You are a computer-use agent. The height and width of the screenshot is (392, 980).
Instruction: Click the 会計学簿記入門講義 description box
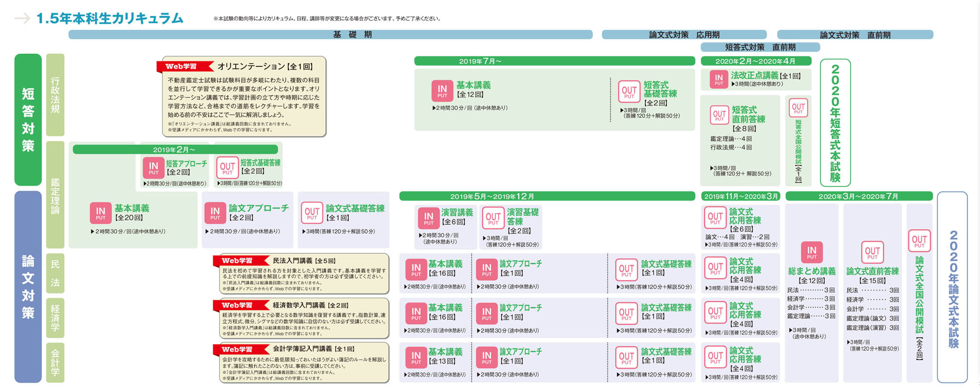[304, 362]
